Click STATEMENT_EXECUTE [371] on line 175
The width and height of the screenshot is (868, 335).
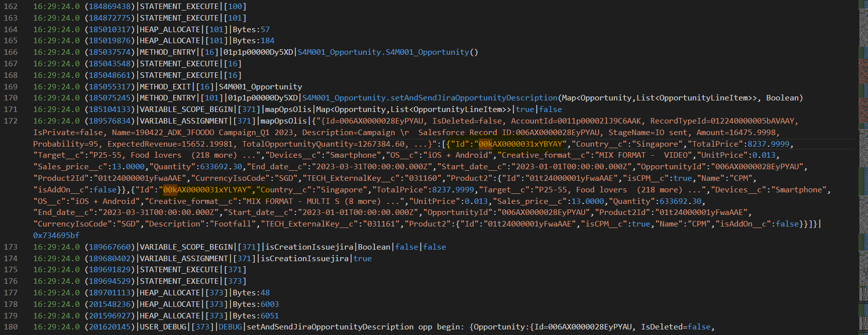click(x=193, y=270)
